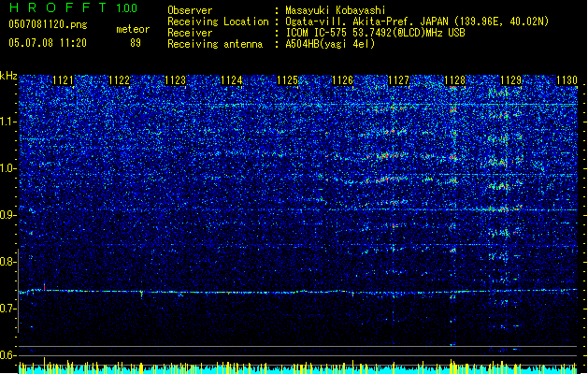Click the HROFFT 1.00 title text
Viewport: 588px width, 374px height.
pyautogui.click(x=74, y=7)
